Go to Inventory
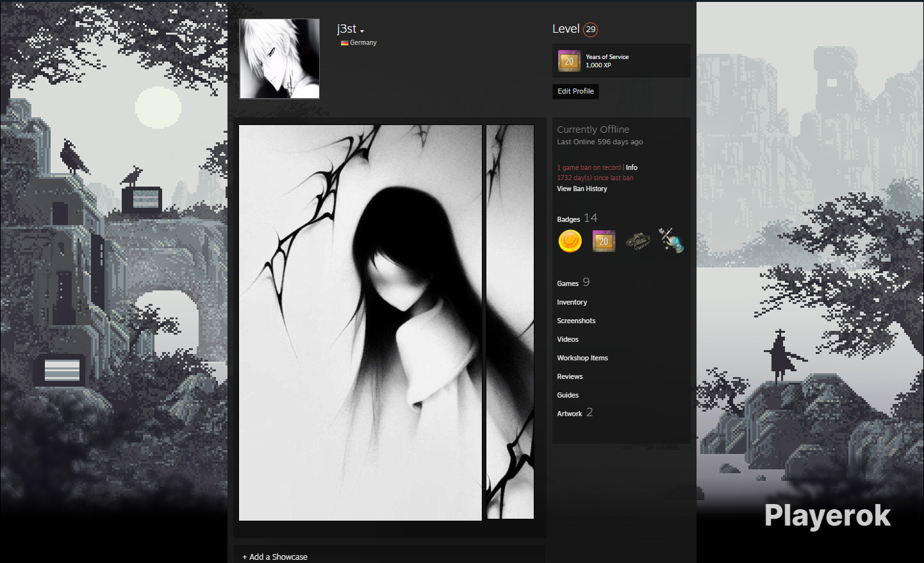Screen dimensions: 924x563 point(572,302)
